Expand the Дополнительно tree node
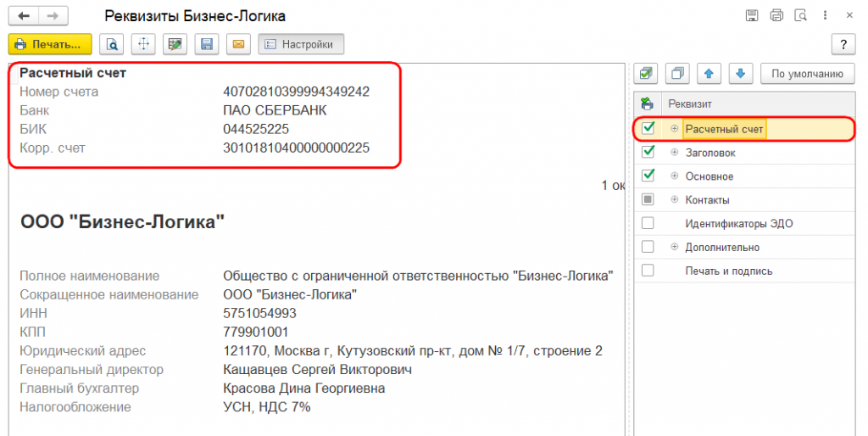Image resolution: width=868 pixels, height=436 pixels. point(674,247)
